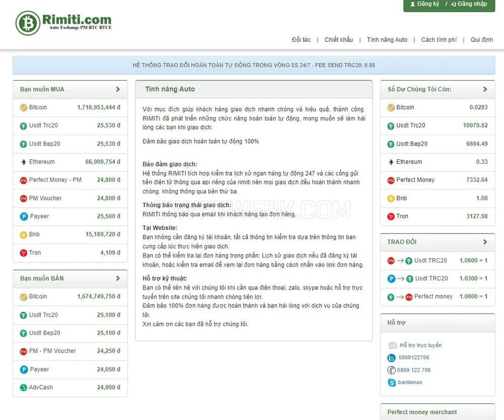Select Bnb buy price 15,189,720 đ
504x420 pixels.
103,234
